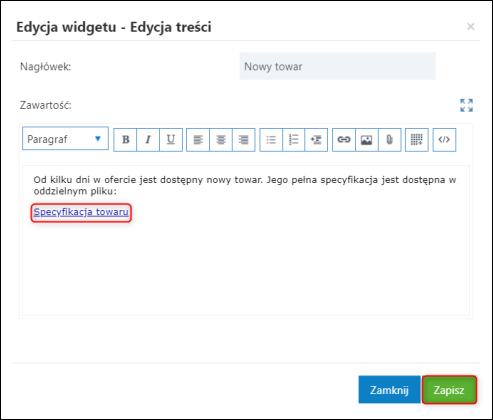Insert a bulleted list

point(271,140)
